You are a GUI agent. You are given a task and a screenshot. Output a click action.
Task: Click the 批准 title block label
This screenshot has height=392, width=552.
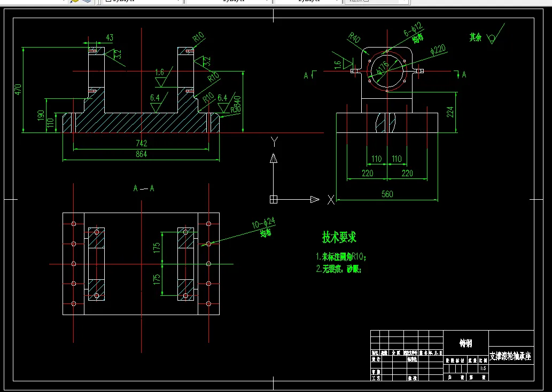click(x=413, y=378)
